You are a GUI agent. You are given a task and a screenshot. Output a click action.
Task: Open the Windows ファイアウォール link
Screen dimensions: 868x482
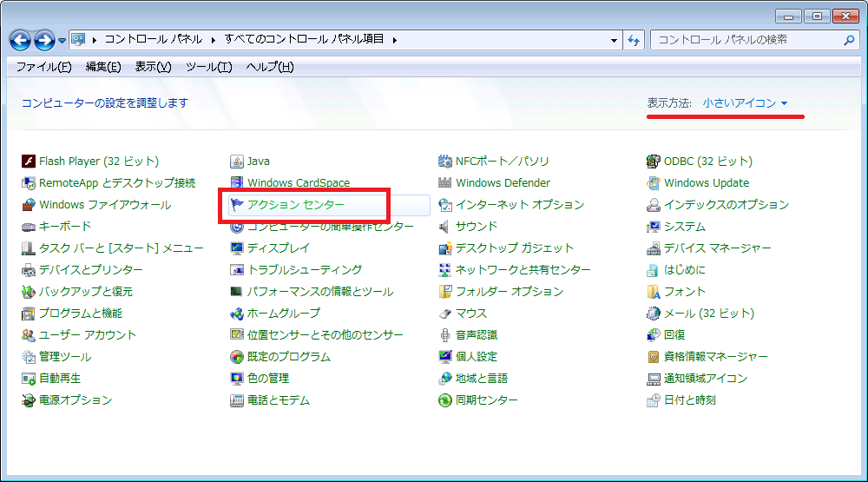point(105,205)
